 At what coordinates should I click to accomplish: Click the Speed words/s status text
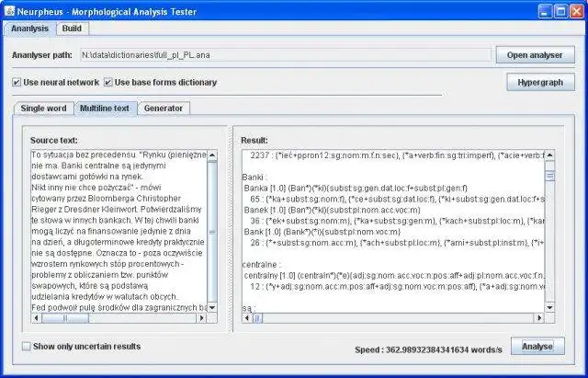click(428, 349)
